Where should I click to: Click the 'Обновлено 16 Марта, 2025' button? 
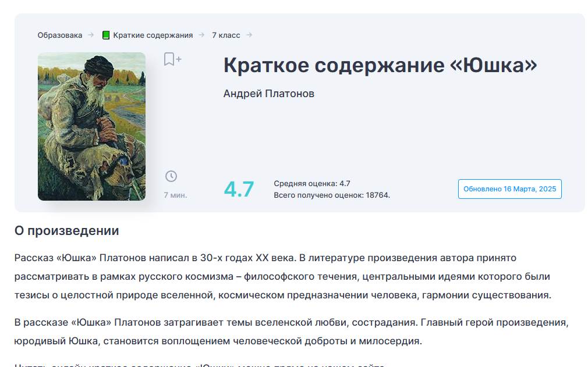coord(509,189)
